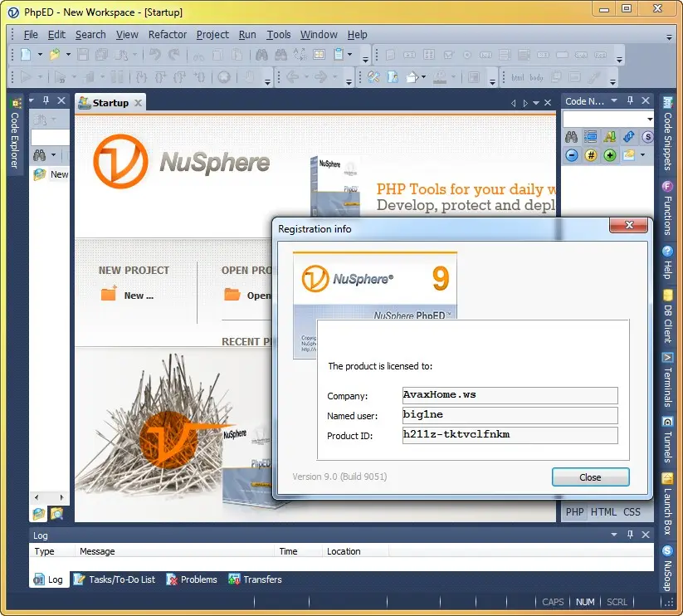The width and height of the screenshot is (683, 616).
Task: Click the folder link icon in Code Navigator
Action: [x=628, y=155]
